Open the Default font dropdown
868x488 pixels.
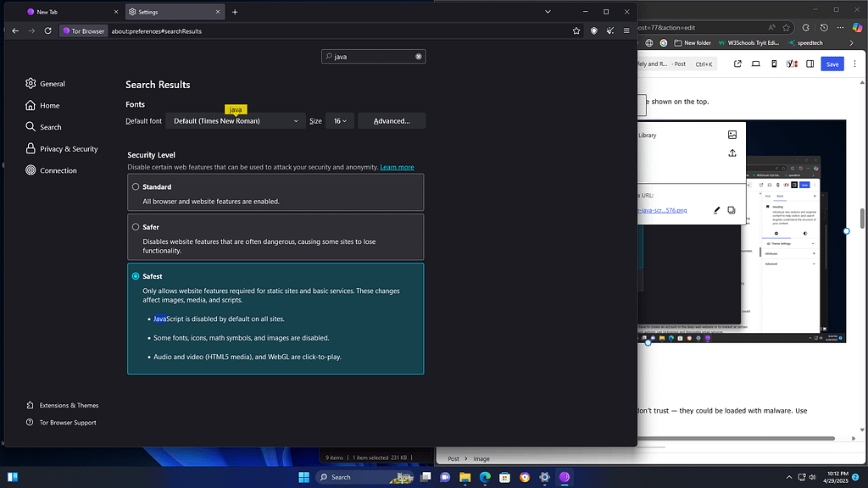(x=236, y=120)
